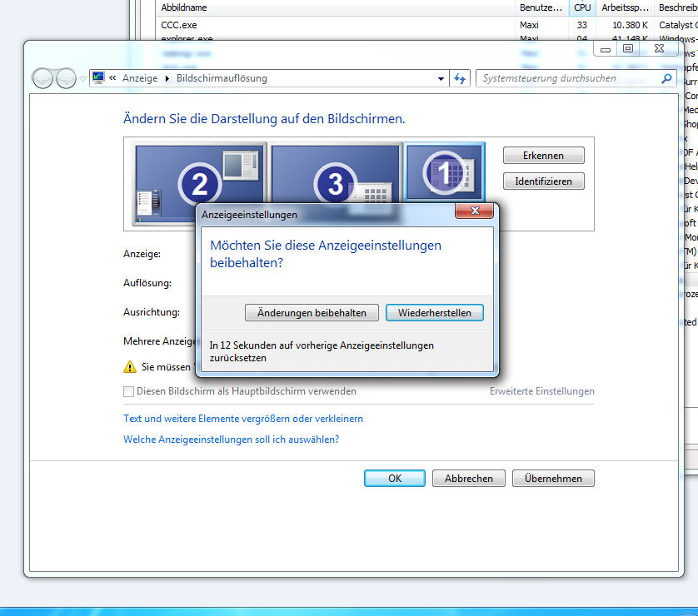This screenshot has height=616, width=698.
Task: Open Text und weitere Elemente vergrößern link
Action: [x=243, y=419]
